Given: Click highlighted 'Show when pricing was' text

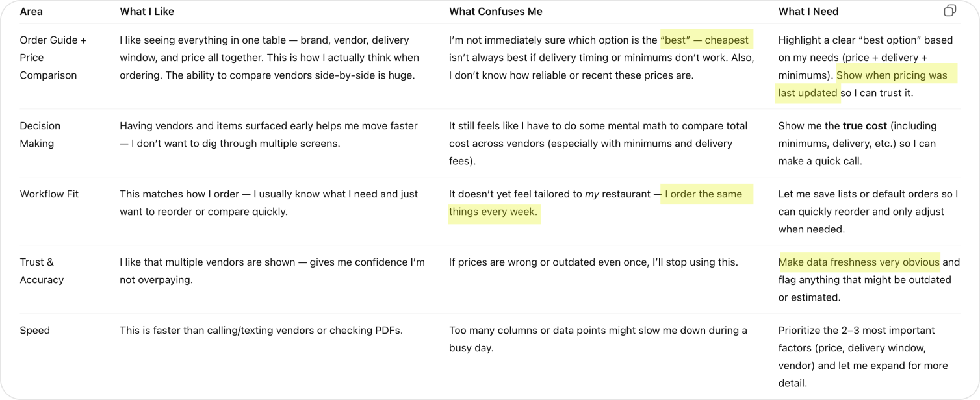Looking at the screenshot, I should tap(892, 75).
